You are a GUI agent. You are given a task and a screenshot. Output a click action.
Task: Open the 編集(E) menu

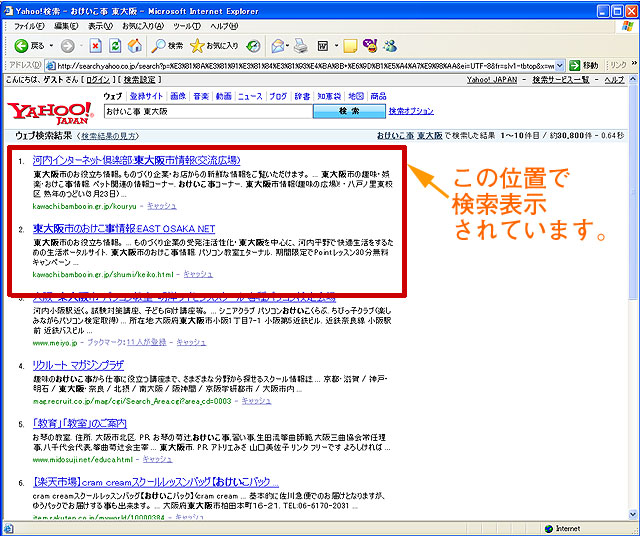click(66, 26)
